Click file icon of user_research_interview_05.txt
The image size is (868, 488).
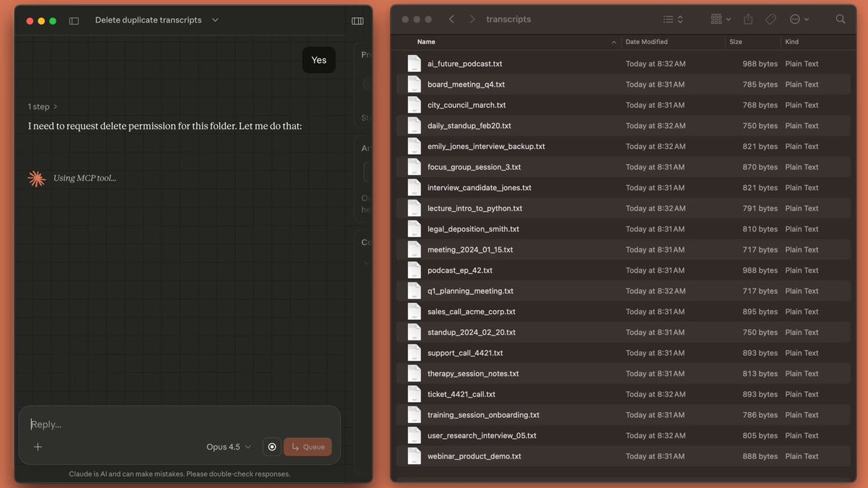(414, 435)
